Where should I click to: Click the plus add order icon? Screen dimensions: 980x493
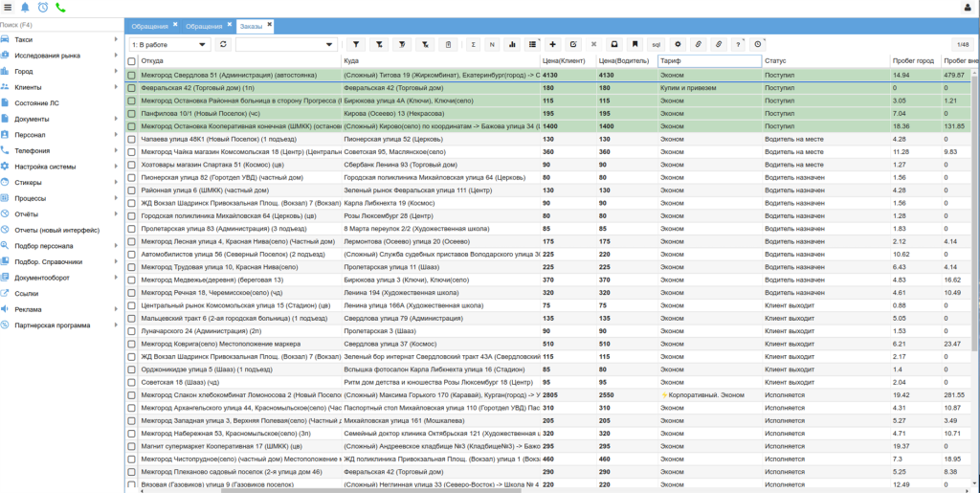[x=552, y=44]
